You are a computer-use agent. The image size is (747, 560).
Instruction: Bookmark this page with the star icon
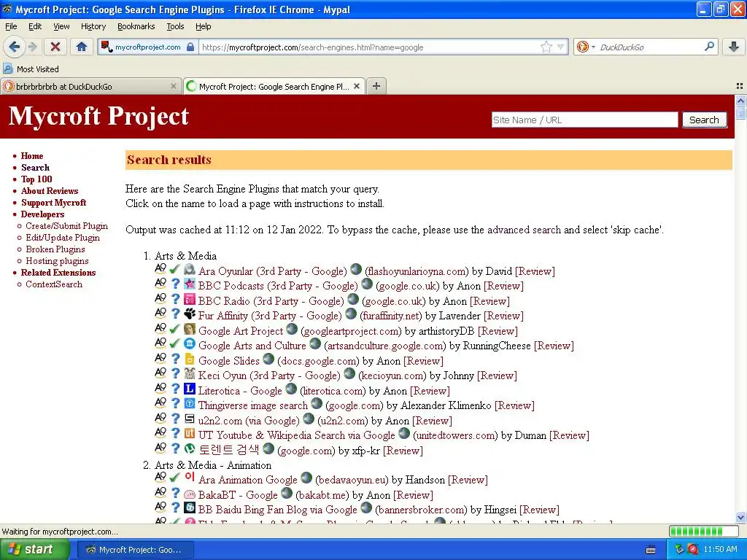546,47
